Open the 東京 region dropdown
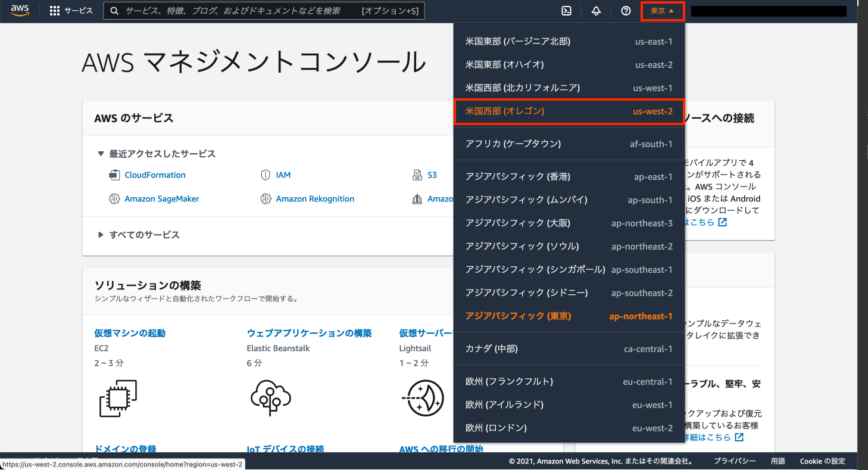This screenshot has height=470, width=868. [663, 11]
